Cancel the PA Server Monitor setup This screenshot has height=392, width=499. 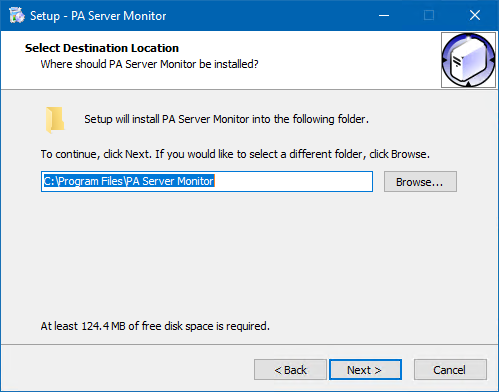coord(450,369)
